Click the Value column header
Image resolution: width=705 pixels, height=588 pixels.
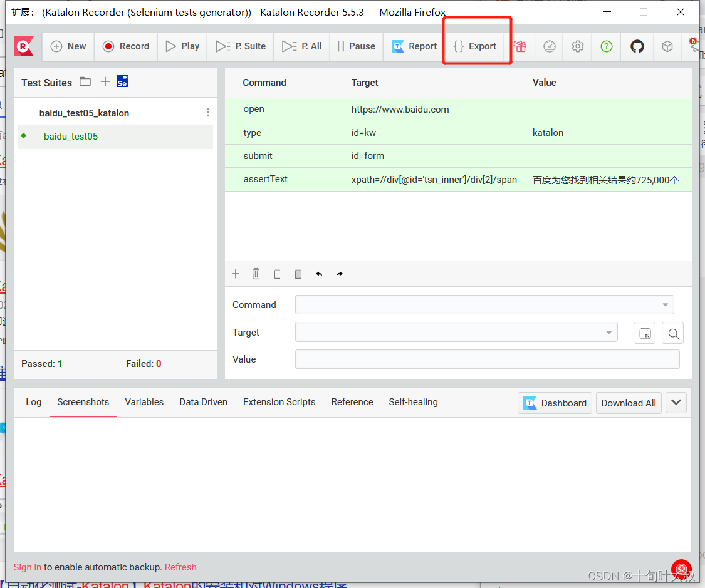pyautogui.click(x=544, y=83)
